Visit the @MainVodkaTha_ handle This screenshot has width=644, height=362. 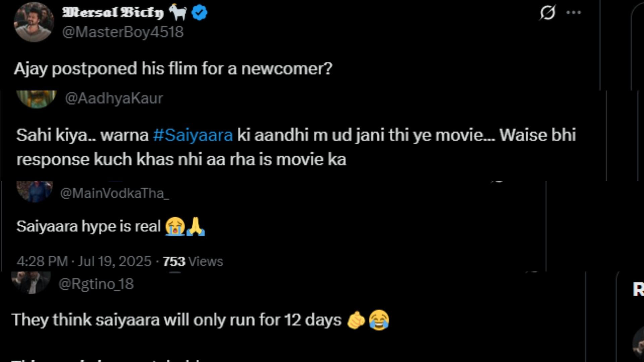click(114, 193)
